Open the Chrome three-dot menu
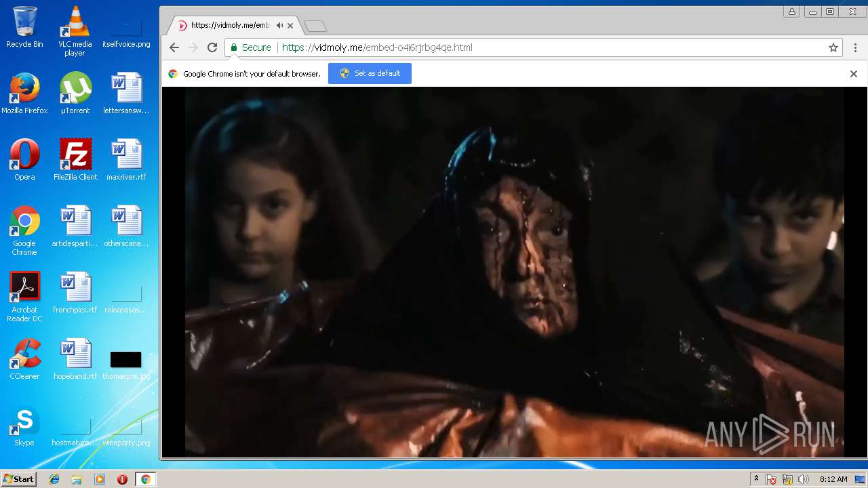This screenshot has width=868, height=488. (856, 47)
